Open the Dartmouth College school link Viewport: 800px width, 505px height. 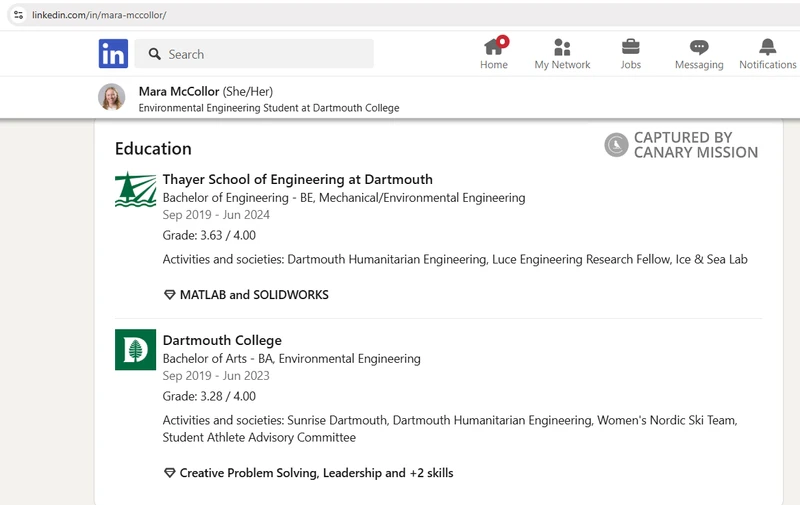pyautogui.click(x=222, y=340)
